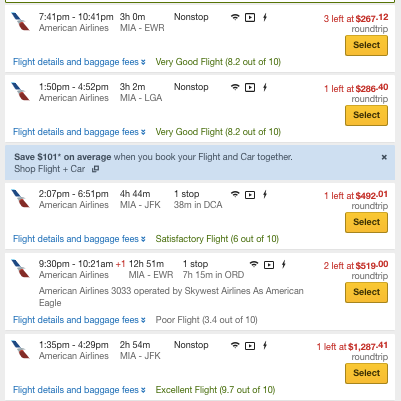Select the $286.40 roundtrip flight
The width and height of the screenshot is (401, 401).
366,115
